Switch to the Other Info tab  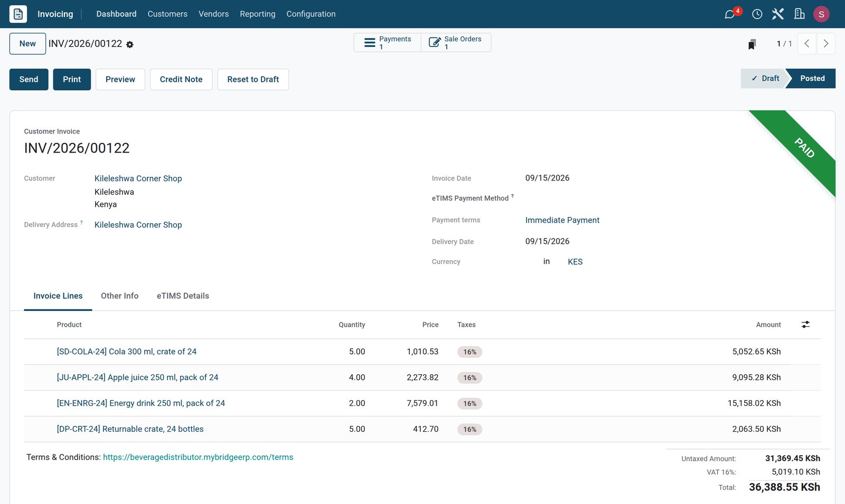tap(120, 296)
